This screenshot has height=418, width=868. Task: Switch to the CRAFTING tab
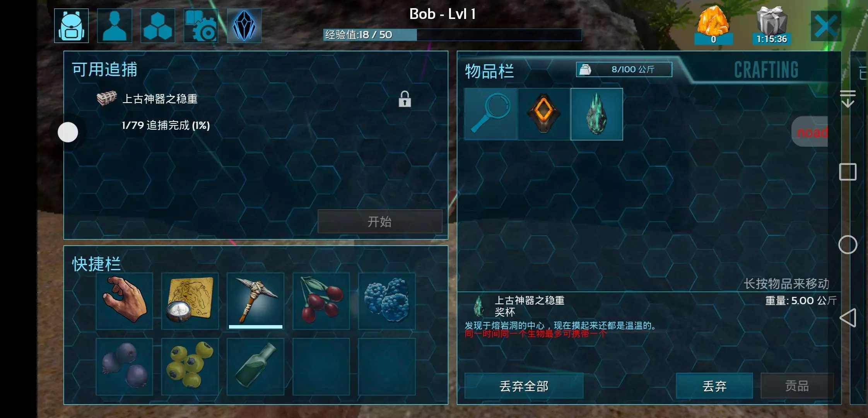[766, 70]
